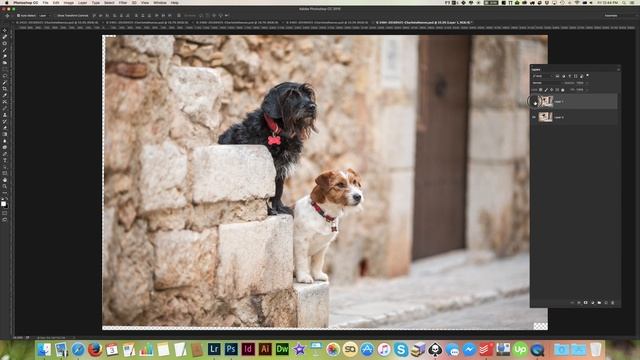Image resolution: width=640 pixels, height=360 pixels.
Task: Add a layer style via fx icon
Action: click(579, 302)
